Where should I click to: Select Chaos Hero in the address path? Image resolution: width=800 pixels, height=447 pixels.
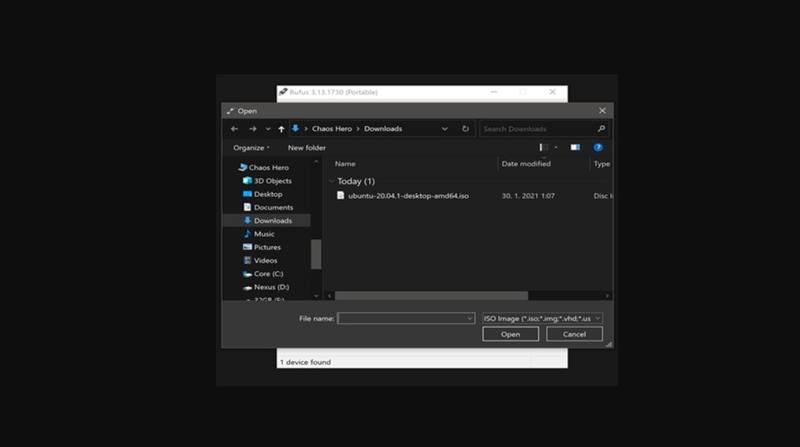coord(332,129)
